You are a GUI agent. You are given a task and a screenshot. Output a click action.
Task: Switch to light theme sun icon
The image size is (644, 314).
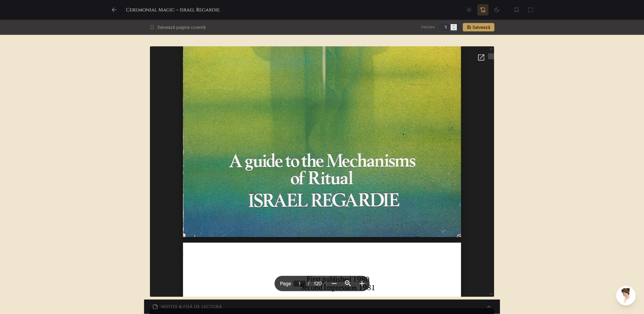pyautogui.click(x=469, y=10)
